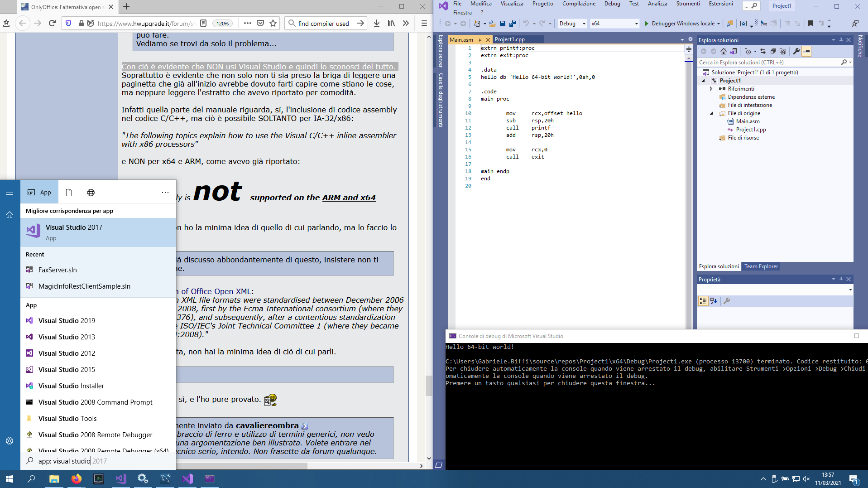This screenshot has width=868, height=488.
Task: Open Proprietà object selector dropdown
Action: 850,290
